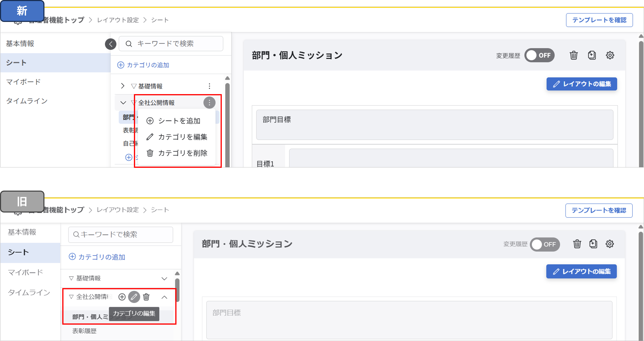Select シートを追加 from context menu
Viewport: 644px width, 341px height.
pos(179,121)
